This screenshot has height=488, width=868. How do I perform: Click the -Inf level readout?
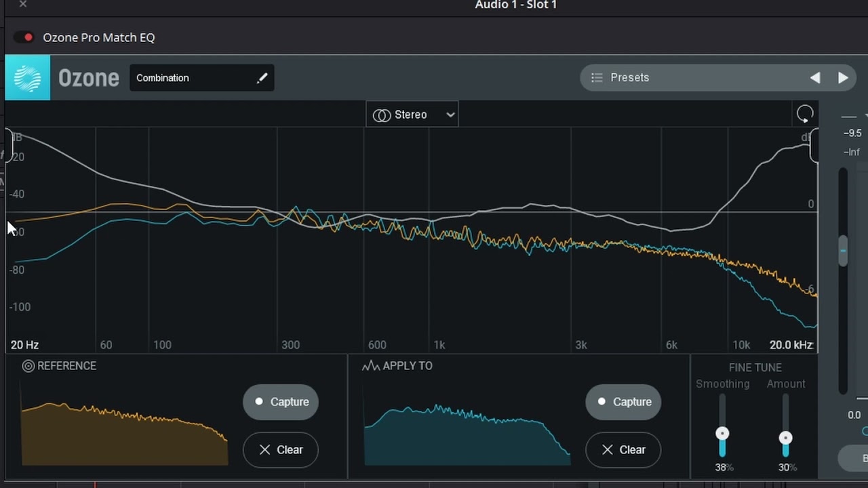852,152
